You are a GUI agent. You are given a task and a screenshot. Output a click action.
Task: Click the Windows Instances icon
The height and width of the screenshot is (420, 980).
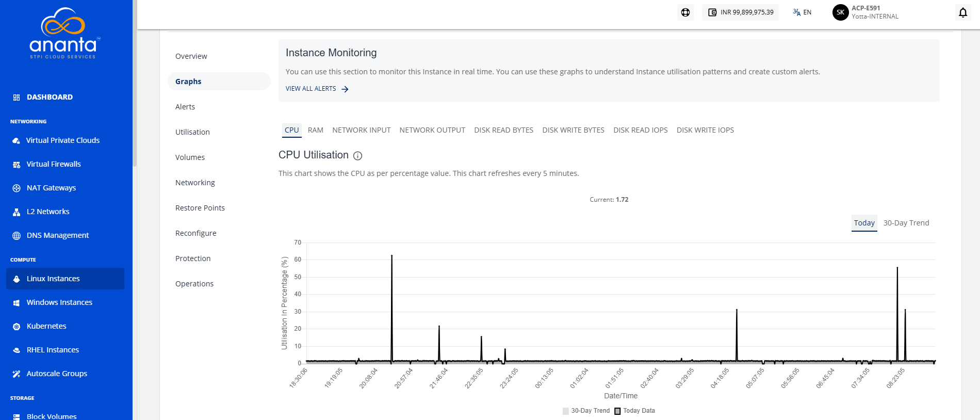17,302
